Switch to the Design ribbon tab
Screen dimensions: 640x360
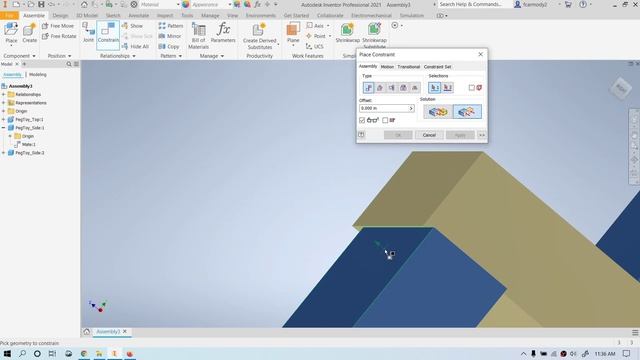pos(60,16)
